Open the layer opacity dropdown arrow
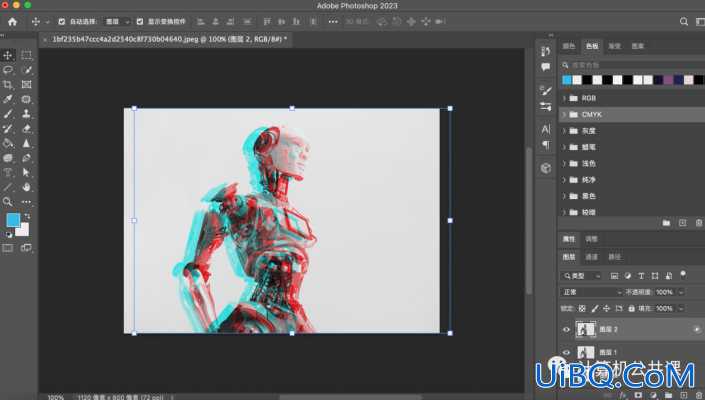The image size is (705, 400). click(x=681, y=292)
